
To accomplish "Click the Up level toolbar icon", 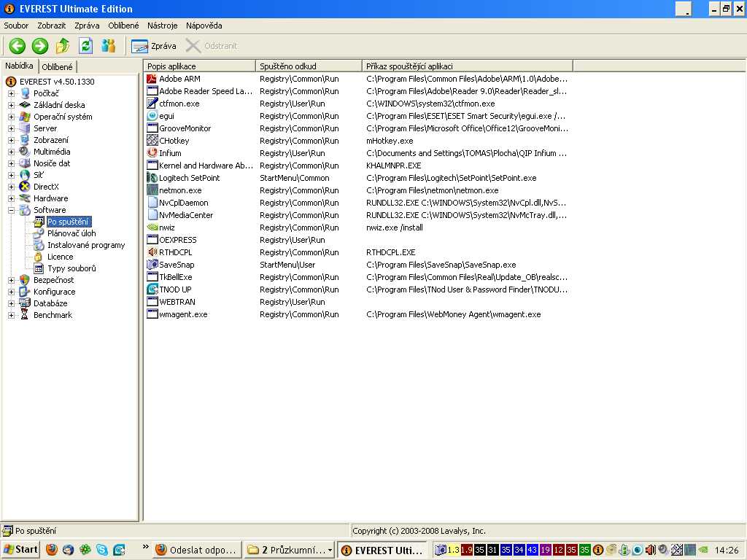I will coord(63,46).
